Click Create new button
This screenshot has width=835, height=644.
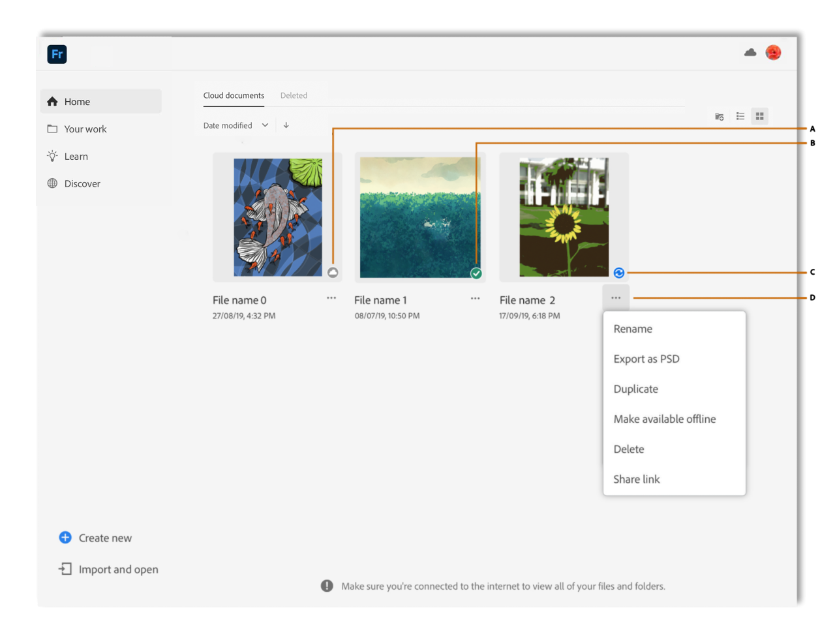pyautogui.click(x=95, y=538)
